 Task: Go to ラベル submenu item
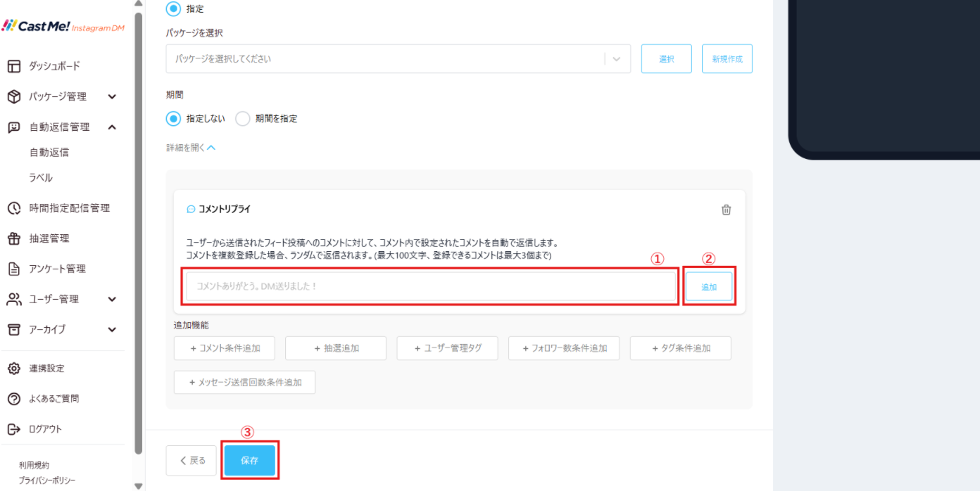click(41, 178)
